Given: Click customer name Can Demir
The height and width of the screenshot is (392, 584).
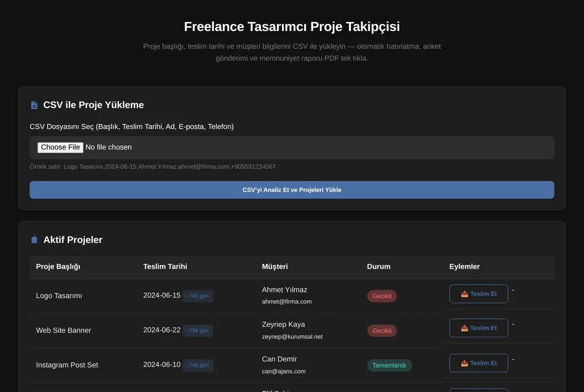Looking at the screenshot, I should pos(279,359).
